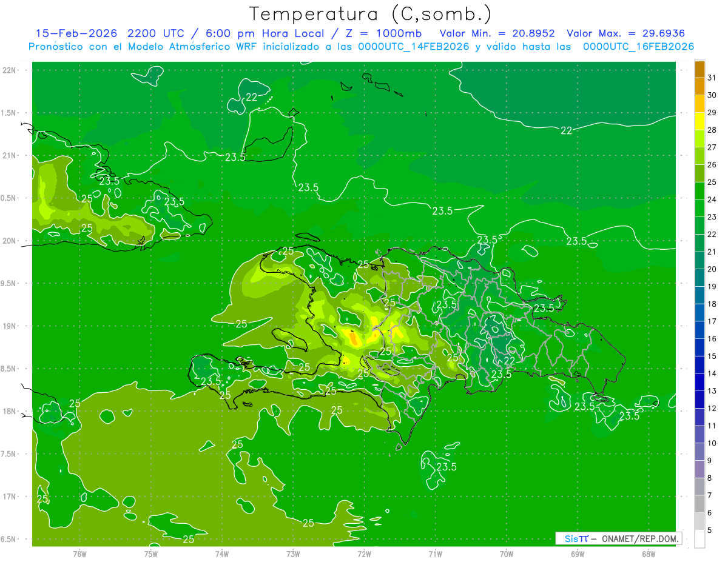Click the "Valor Max. = 29.6936" value
The height and width of the screenshot is (562, 728).
click(x=626, y=33)
